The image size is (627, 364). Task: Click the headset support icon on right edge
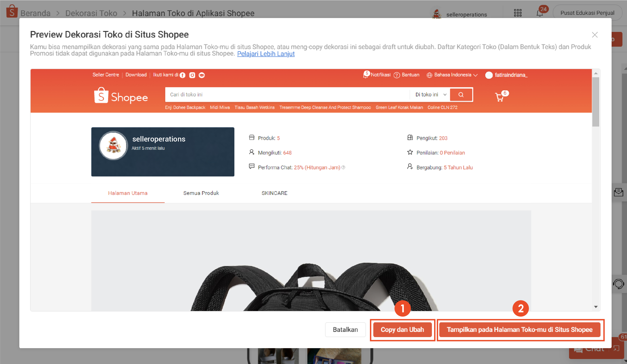[x=619, y=284]
